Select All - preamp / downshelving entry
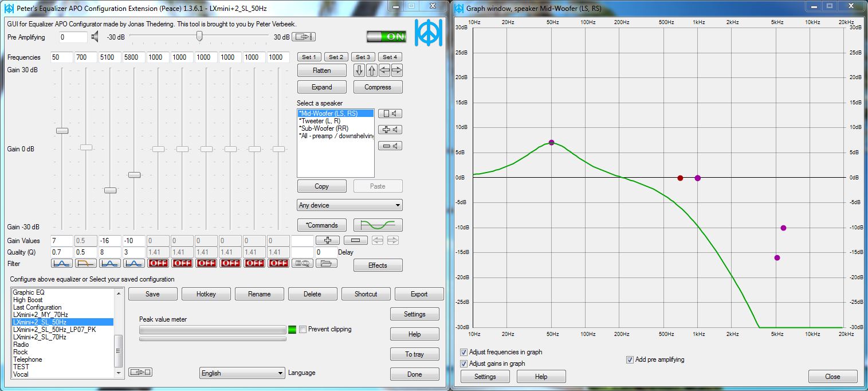 (x=335, y=136)
